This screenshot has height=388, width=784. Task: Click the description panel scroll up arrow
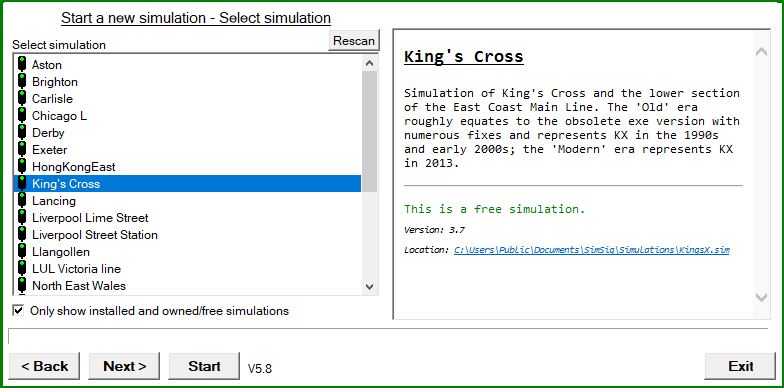[761, 52]
